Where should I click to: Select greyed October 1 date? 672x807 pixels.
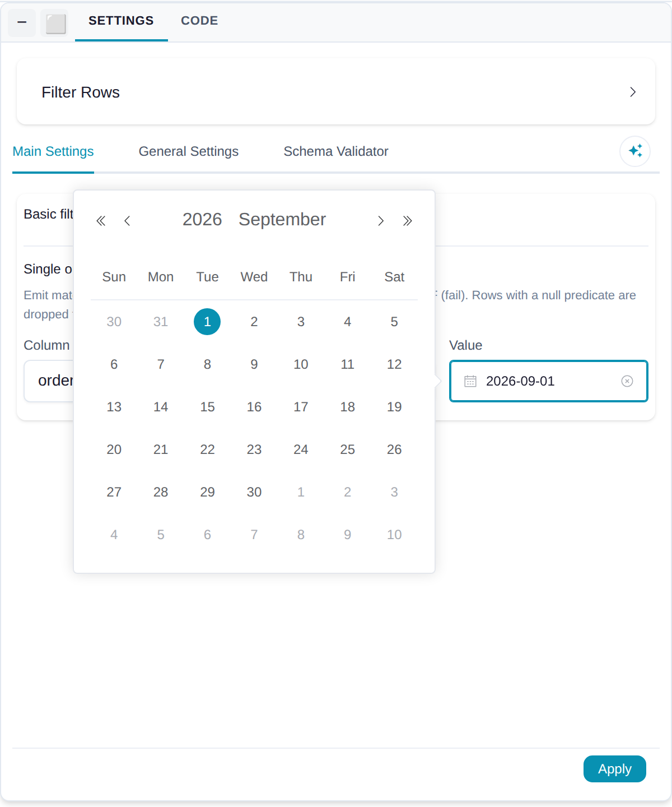(x=301, y=492)
